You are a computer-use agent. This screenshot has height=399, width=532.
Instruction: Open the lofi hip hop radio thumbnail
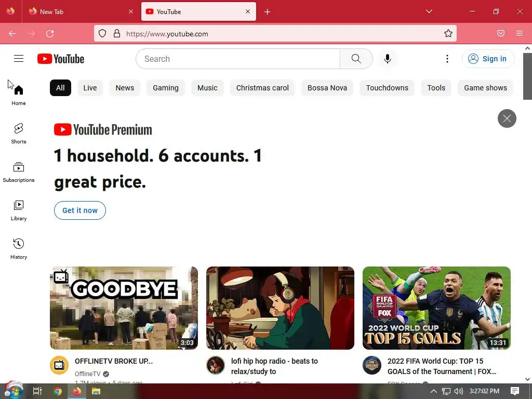tap(280, 308)
